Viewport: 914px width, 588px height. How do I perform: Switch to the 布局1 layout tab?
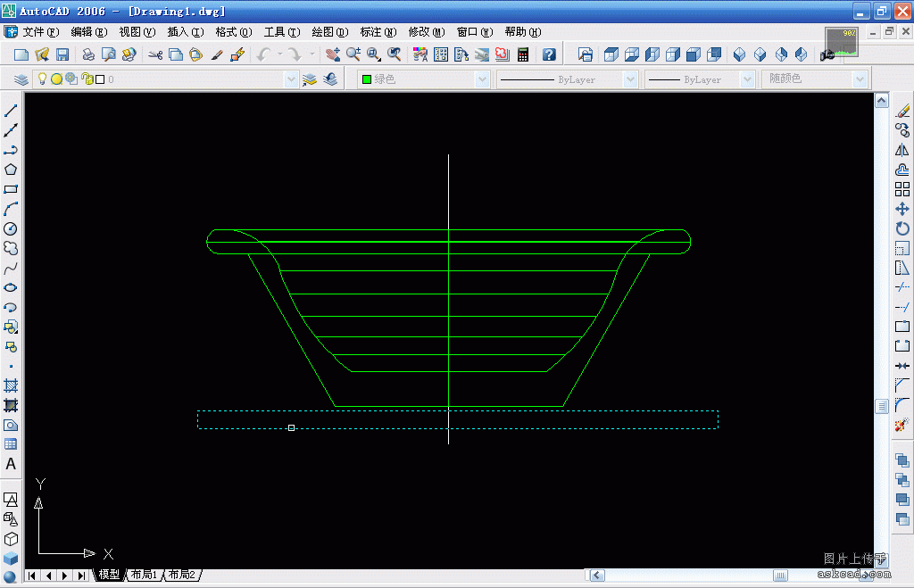coord(144,575)
